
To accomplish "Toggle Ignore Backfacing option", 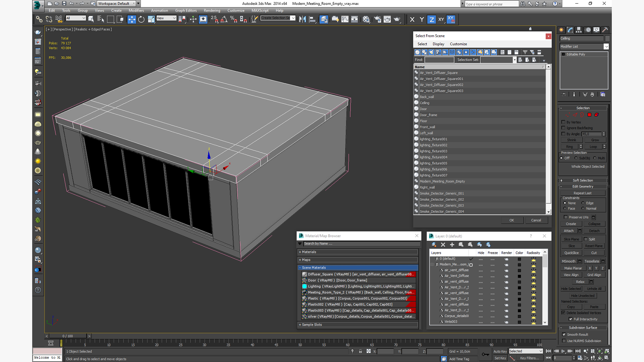I will tap(563, 128).
